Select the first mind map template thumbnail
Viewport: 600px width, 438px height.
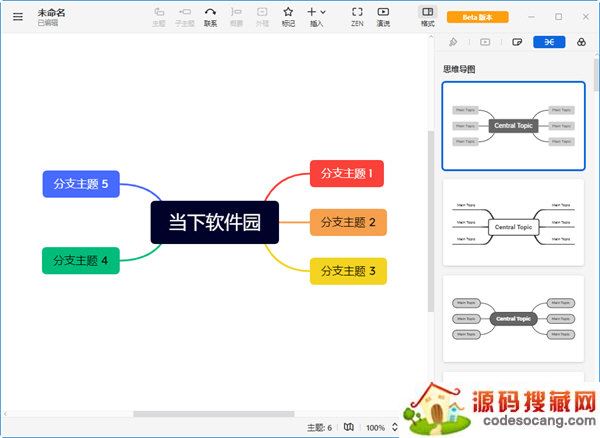click(513, 126)
